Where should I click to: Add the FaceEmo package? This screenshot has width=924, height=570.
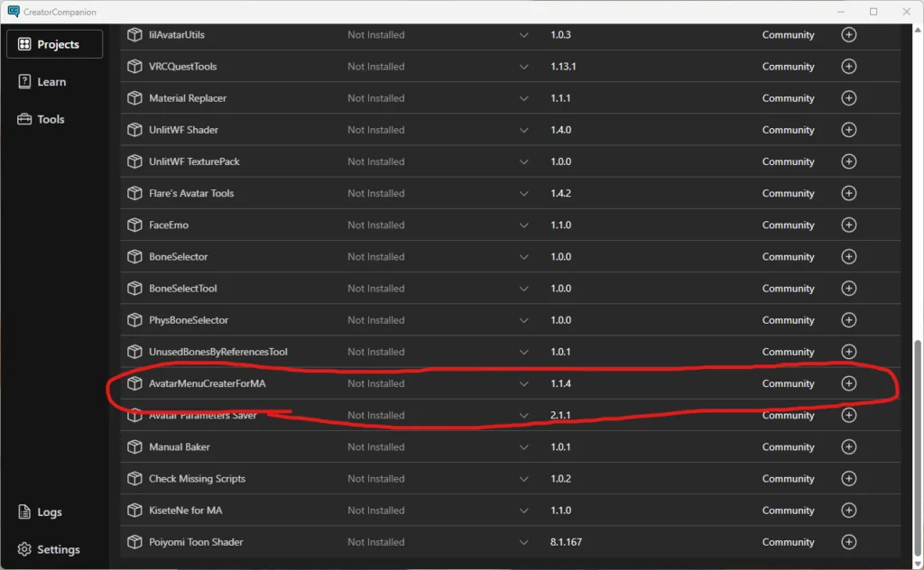click(848, 225)
